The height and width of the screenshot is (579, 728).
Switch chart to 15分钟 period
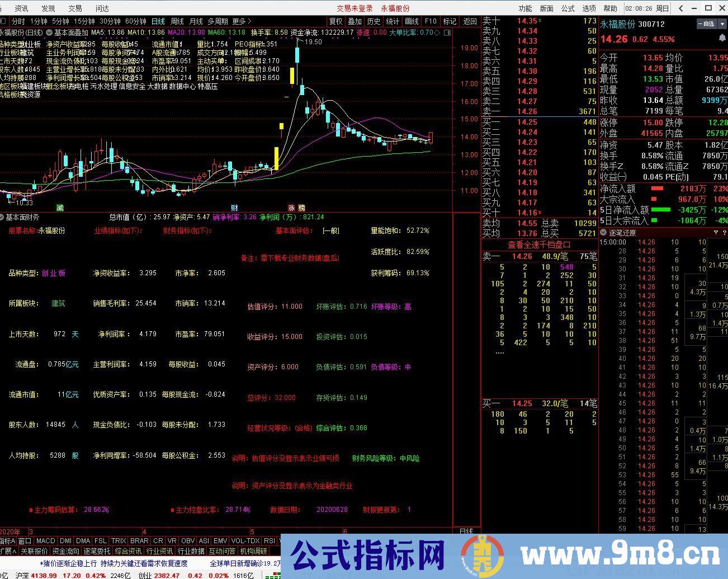84,21
